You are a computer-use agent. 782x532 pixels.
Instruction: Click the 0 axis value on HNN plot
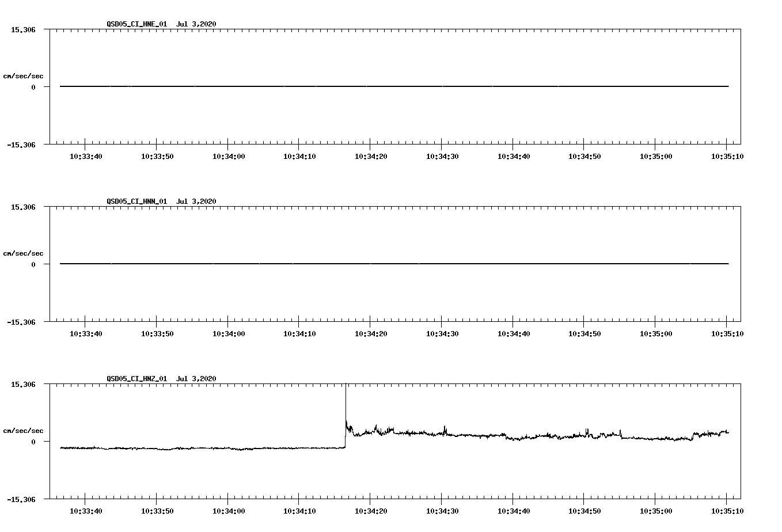(33, 264)
